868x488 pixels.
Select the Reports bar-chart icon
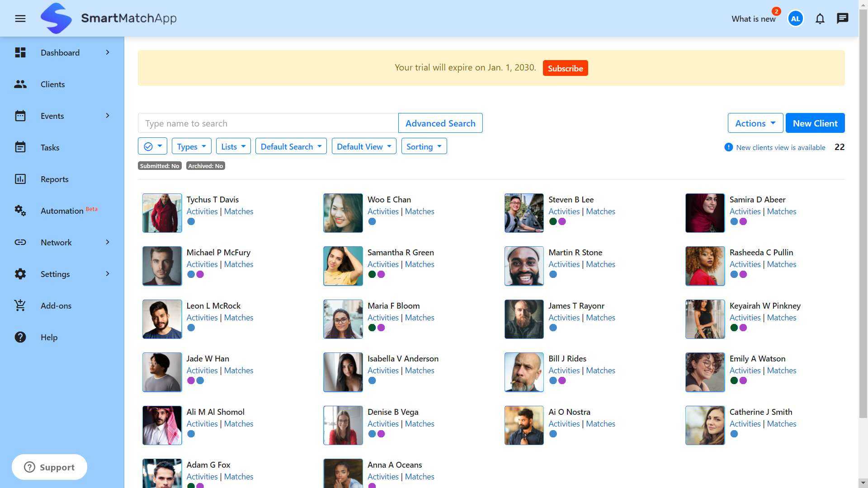pos(20,179)
